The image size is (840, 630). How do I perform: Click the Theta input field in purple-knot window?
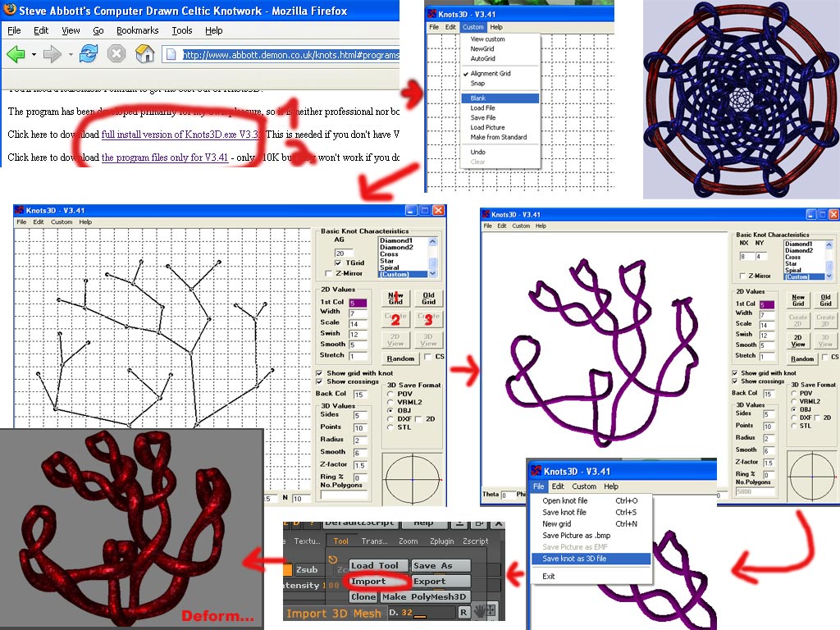point(507,495)
